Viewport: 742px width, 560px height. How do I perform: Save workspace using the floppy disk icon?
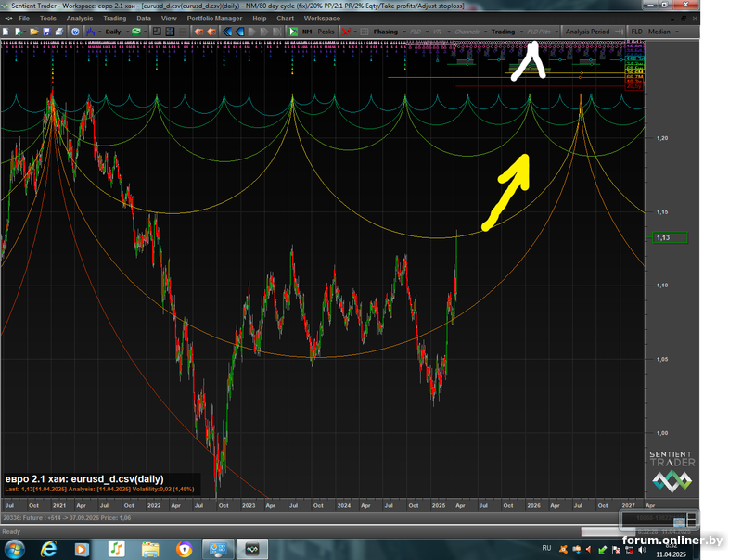(x=46, y=32)
